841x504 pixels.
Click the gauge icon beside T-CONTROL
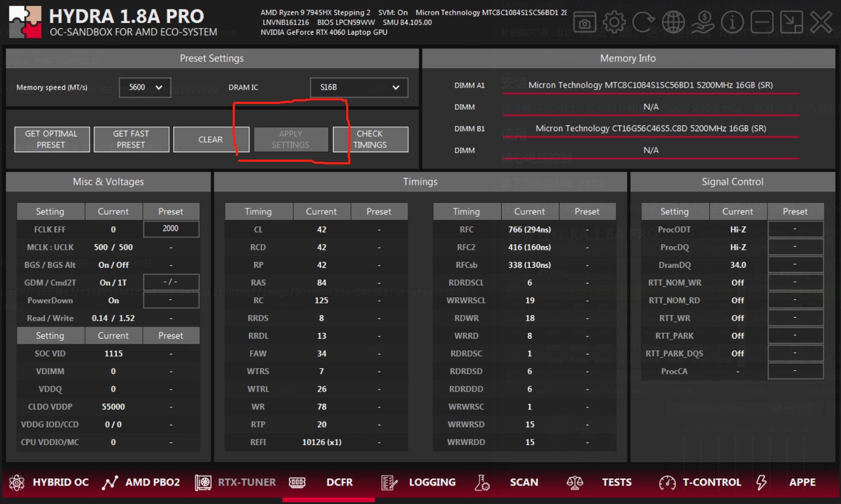coord(668,482)
